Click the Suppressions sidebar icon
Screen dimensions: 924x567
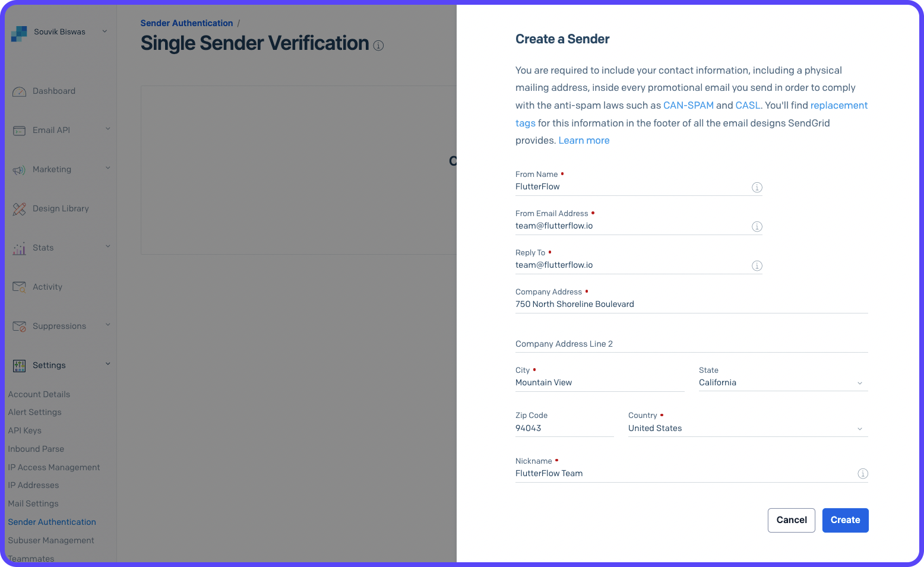coord(20,326)
